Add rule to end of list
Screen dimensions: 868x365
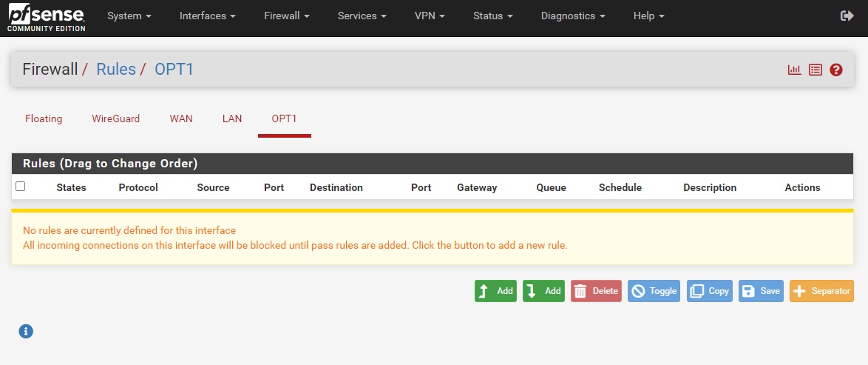[x=543, y=291]
